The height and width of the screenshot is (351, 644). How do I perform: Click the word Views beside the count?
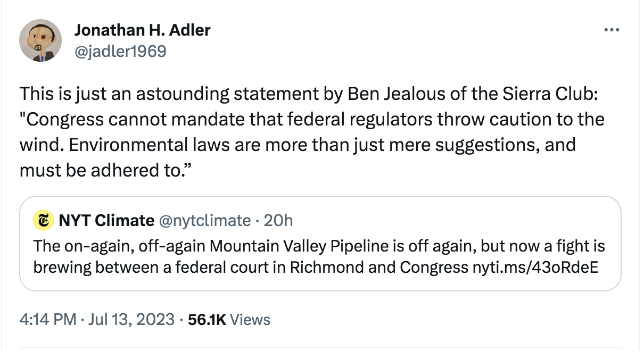[251, 319]
